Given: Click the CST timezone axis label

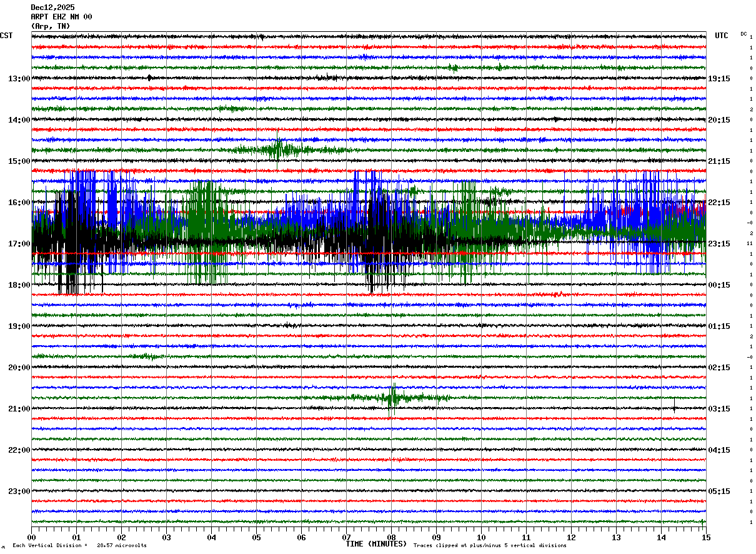Looking at the screenshot, I should click(6, 36).
